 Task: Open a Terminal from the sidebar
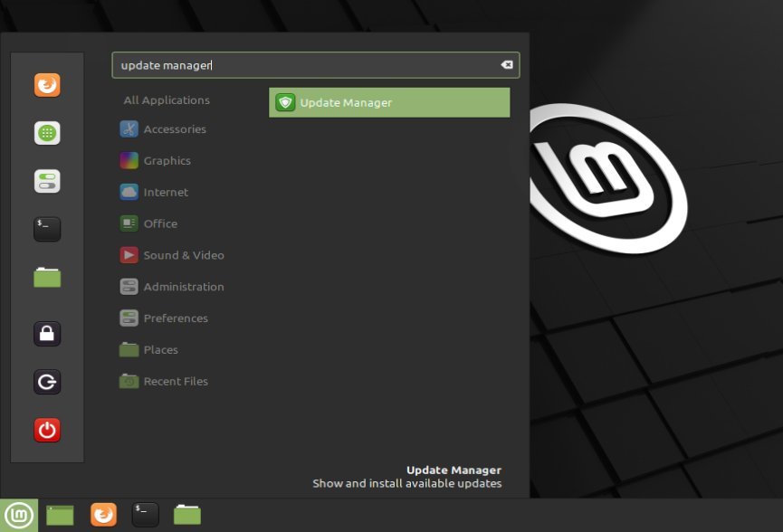46,229
